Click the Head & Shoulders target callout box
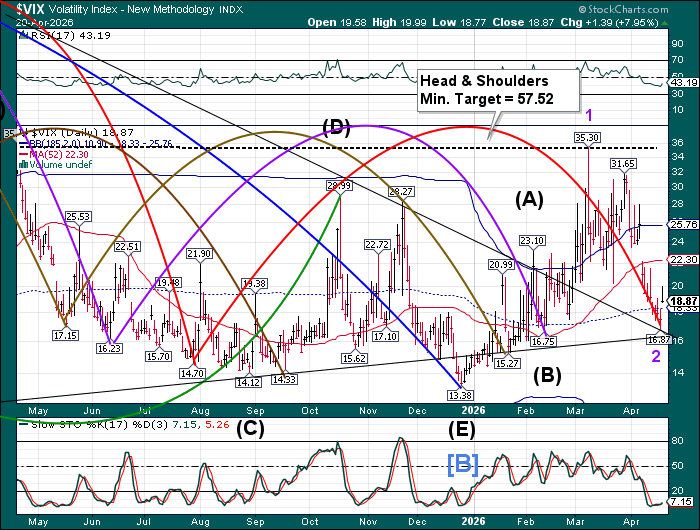The image size is (700, 530). (x=486, y=91)
